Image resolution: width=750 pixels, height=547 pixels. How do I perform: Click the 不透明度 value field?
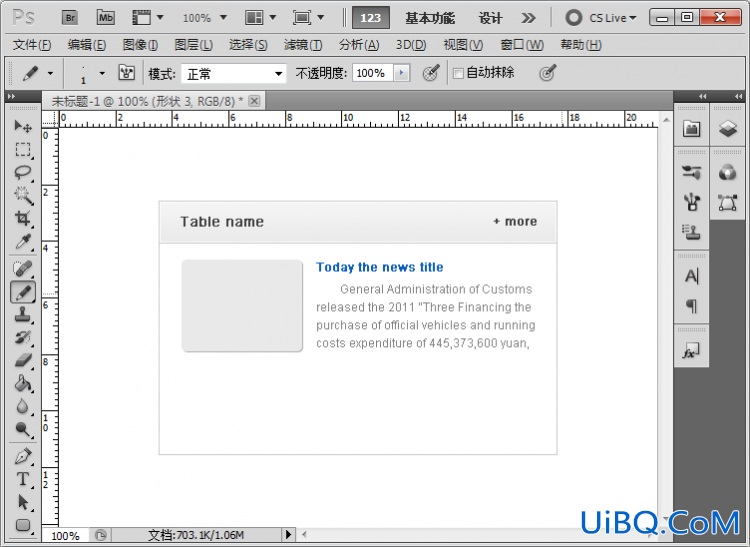pyautogui.click(x=373, y=73)
